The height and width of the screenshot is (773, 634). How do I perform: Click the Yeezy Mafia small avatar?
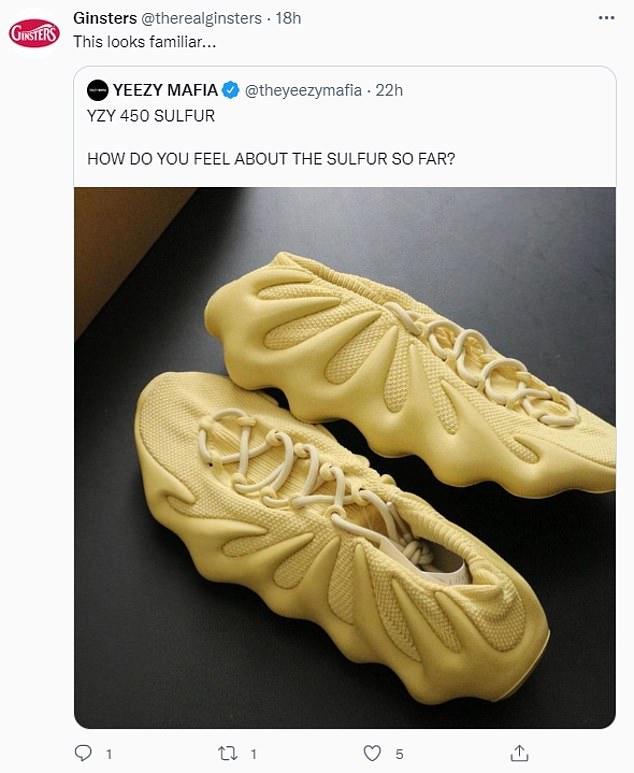tap(97, 91)
